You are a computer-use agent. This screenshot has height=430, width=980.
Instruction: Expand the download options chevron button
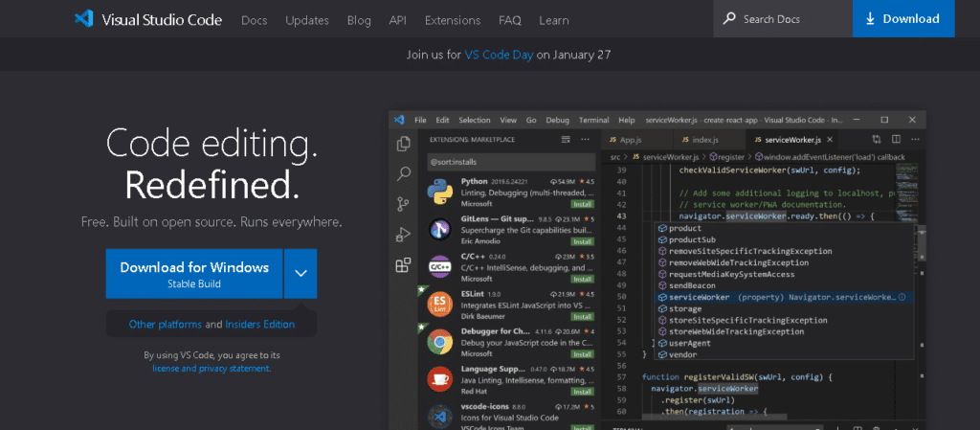(301, 273)
